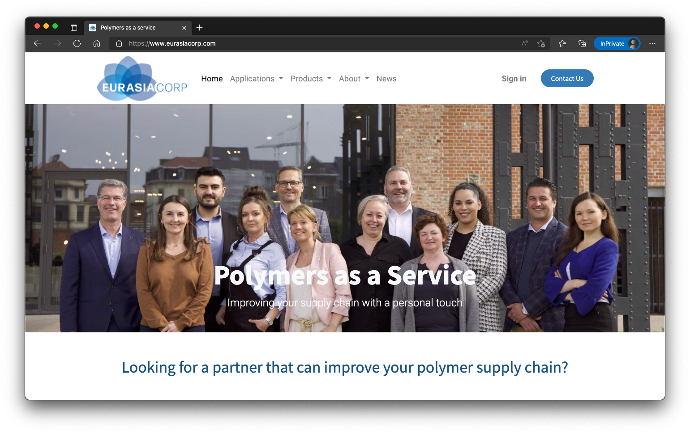Screen dimensions: 690x433
Task: Open the News navigation item
Action: pyautogui.click(x=386, y=79)
